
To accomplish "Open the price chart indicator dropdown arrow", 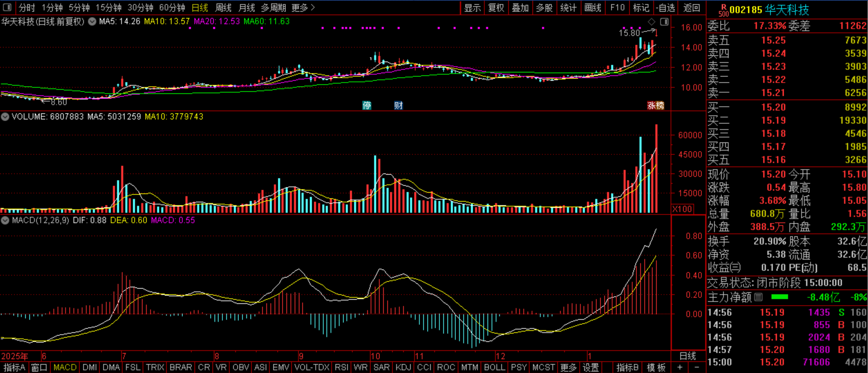I will point(92,21).
